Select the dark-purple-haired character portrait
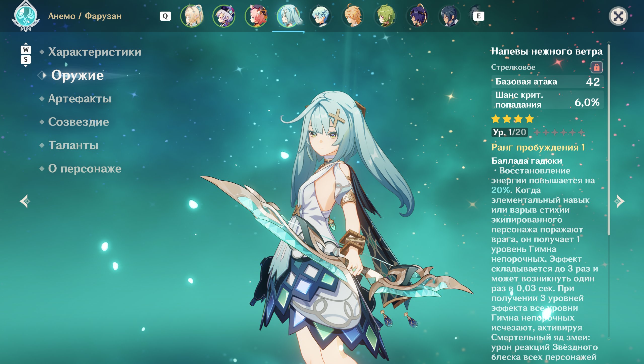The height and width of the screenshot is (364, 644). click(417, 16)
